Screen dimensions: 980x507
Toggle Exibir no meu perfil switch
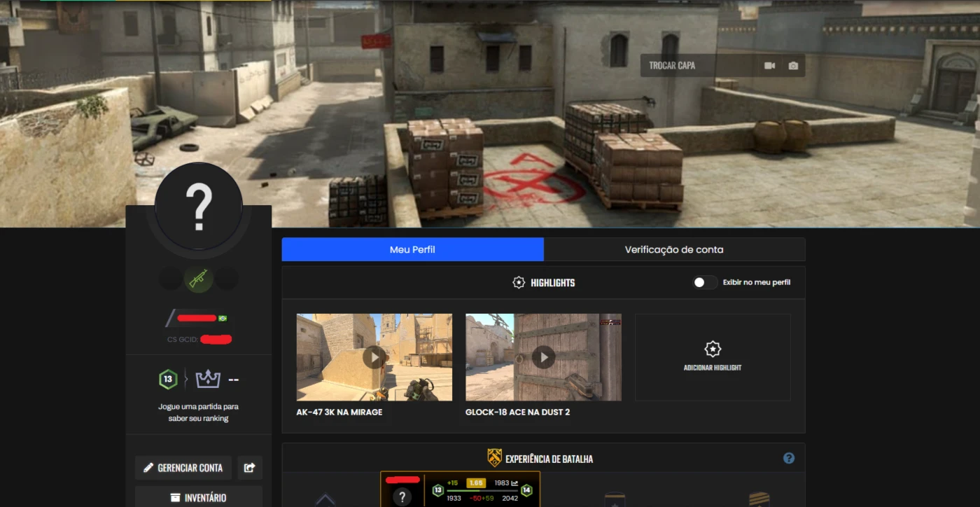(x=705, y=282)
